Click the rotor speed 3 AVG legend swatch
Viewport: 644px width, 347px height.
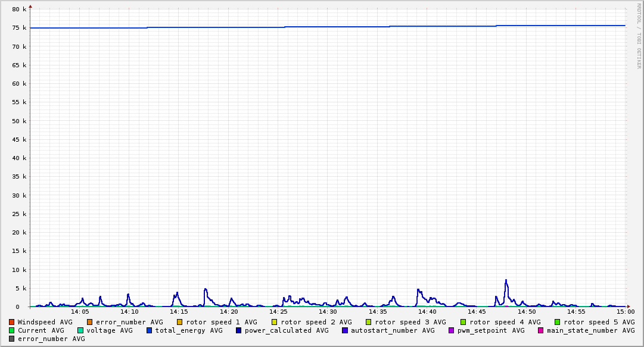368,322
